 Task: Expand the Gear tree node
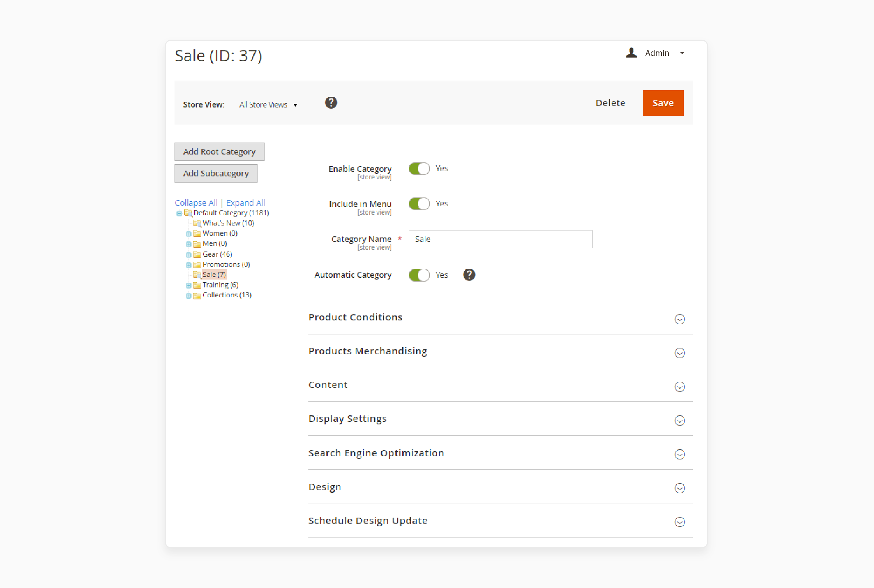pos(188,255)
